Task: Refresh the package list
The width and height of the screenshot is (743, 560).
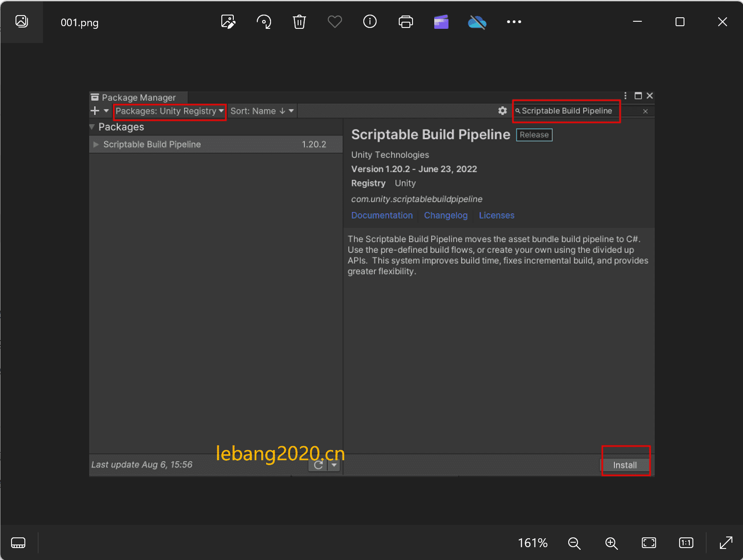Action: click(x=318, y=465)
